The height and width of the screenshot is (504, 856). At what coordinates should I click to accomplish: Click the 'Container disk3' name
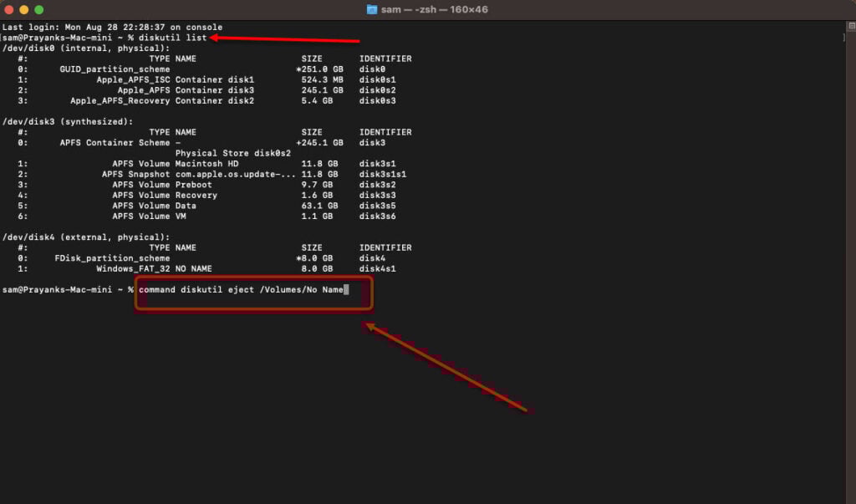click(x=215, y=90)
